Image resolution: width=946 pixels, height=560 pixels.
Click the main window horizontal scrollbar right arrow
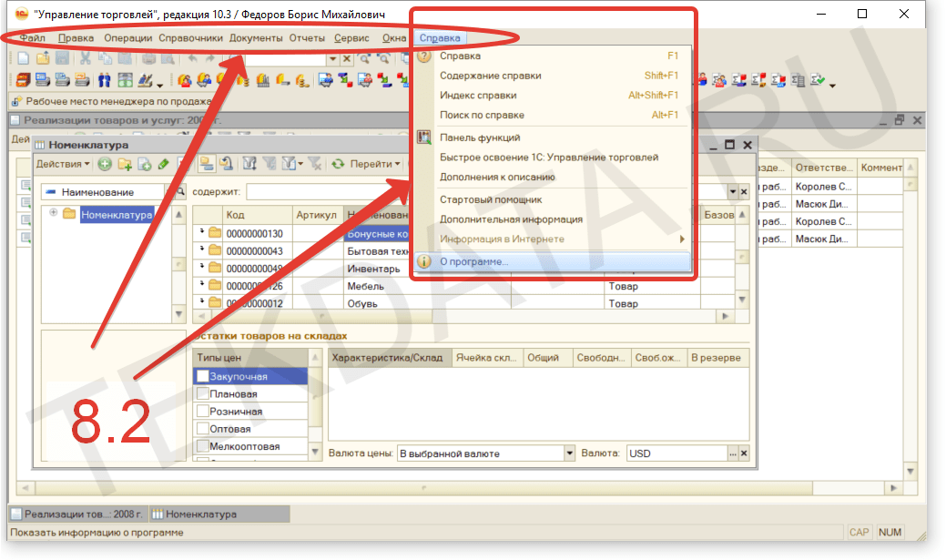(x=893, y=487)
